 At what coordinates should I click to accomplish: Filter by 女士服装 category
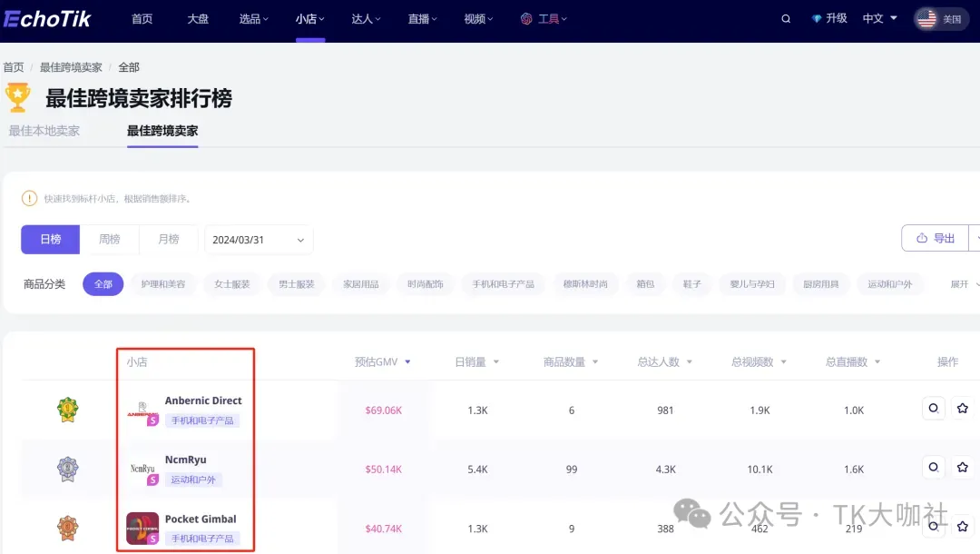(232, 284)
